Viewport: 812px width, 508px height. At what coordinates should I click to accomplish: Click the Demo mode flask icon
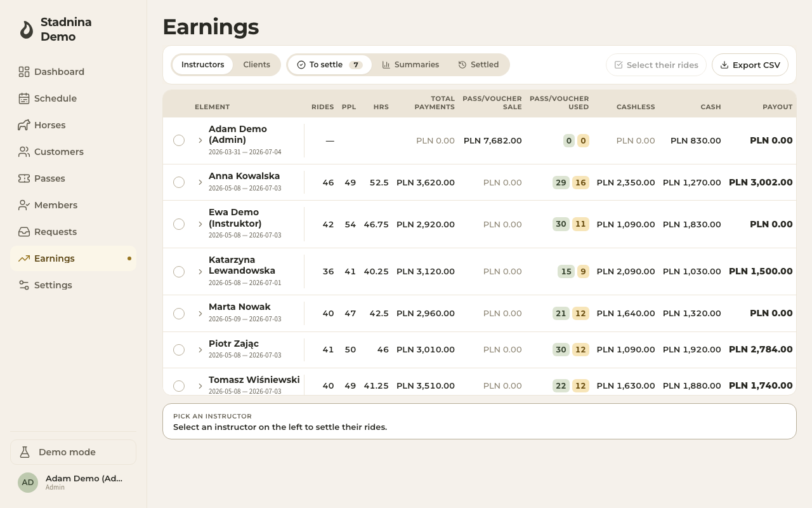point(25,452)
